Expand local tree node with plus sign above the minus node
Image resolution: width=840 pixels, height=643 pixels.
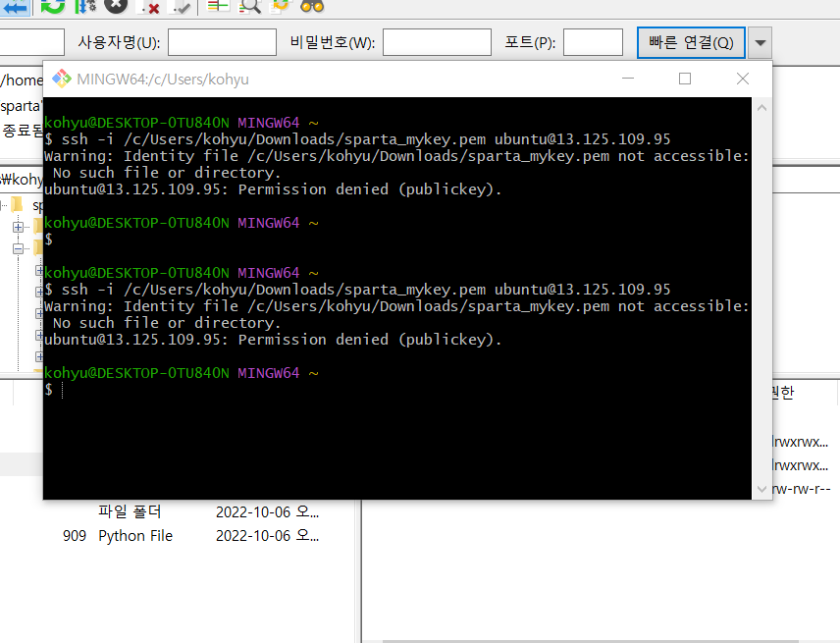(x=19, y=227)
